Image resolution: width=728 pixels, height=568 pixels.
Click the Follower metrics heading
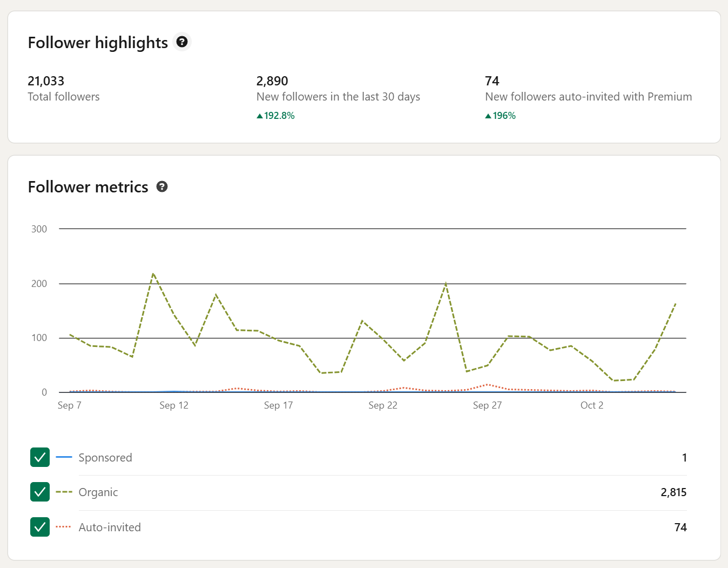(x=88, y=187)
